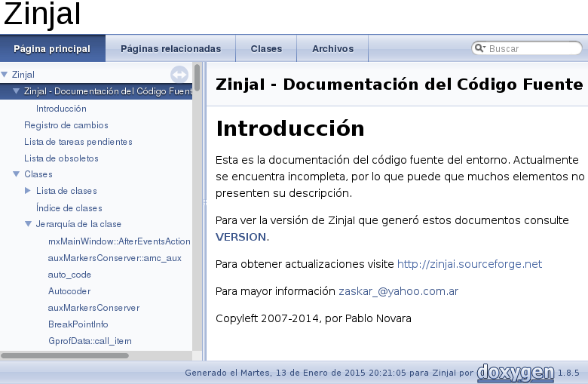Open Registro de cambios page
This screenshot has width=588, height=384.
click(x=66, y=125)
